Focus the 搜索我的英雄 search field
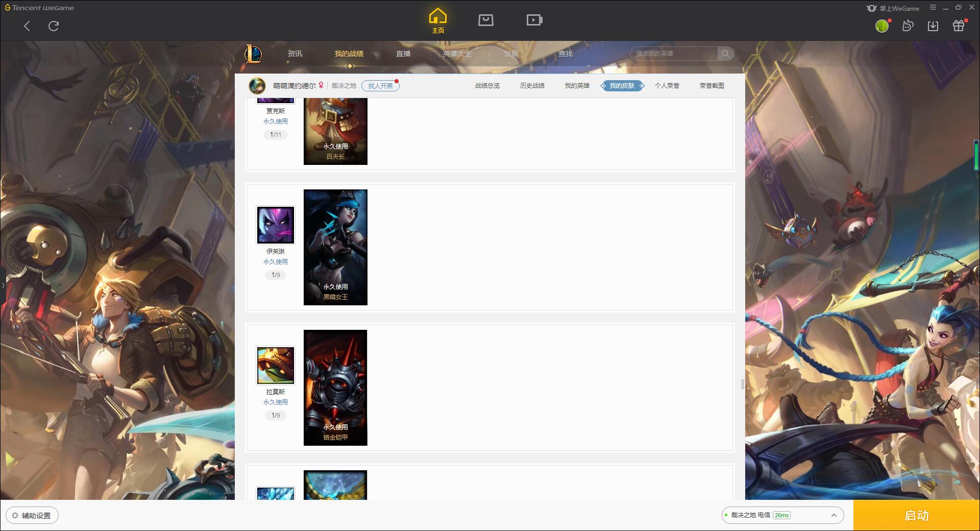This screenshot has height=531, width=980. click(675, 54)
